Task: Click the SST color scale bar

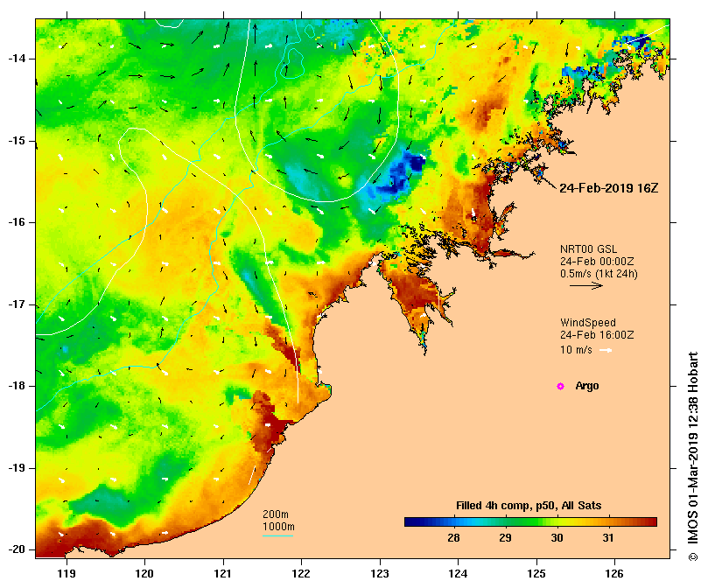Action: click(x=530, y=522)
